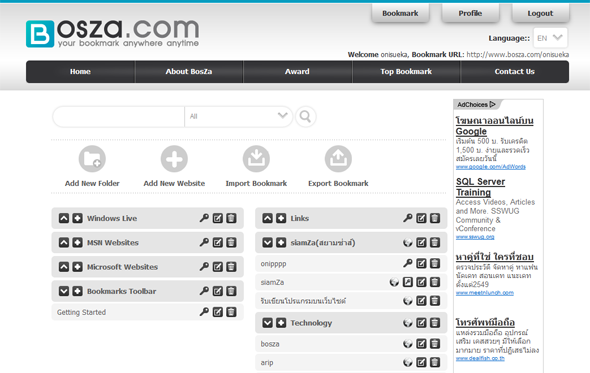590x373 pixels.
Task: Add a website inside MSN Websites folder
Action: (x=78, y=242)
